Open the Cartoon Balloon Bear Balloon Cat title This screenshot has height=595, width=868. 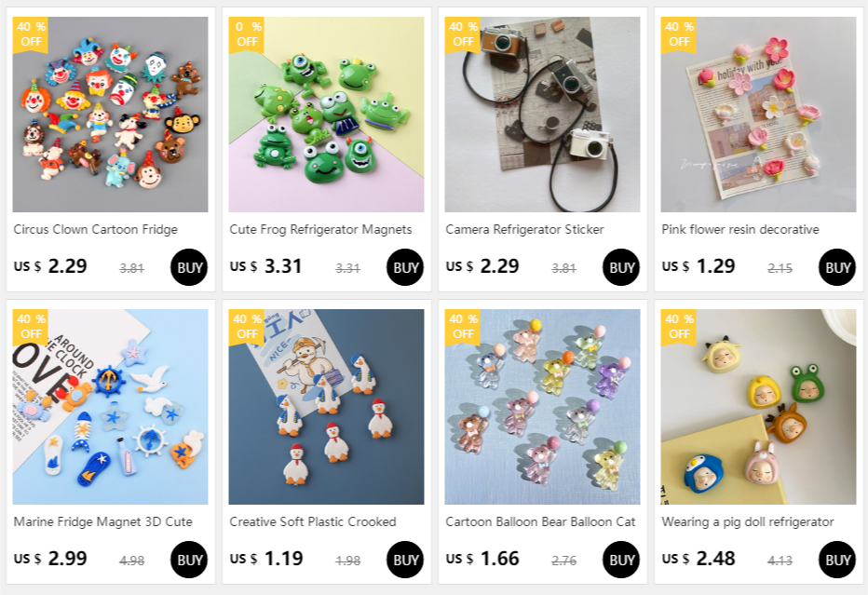(540, 521)
